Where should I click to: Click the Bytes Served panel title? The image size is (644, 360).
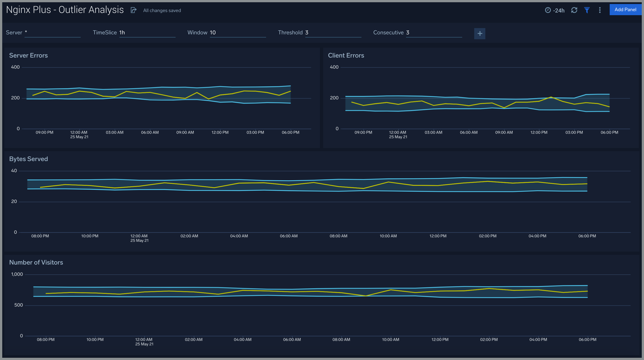(x=29, y=159)
